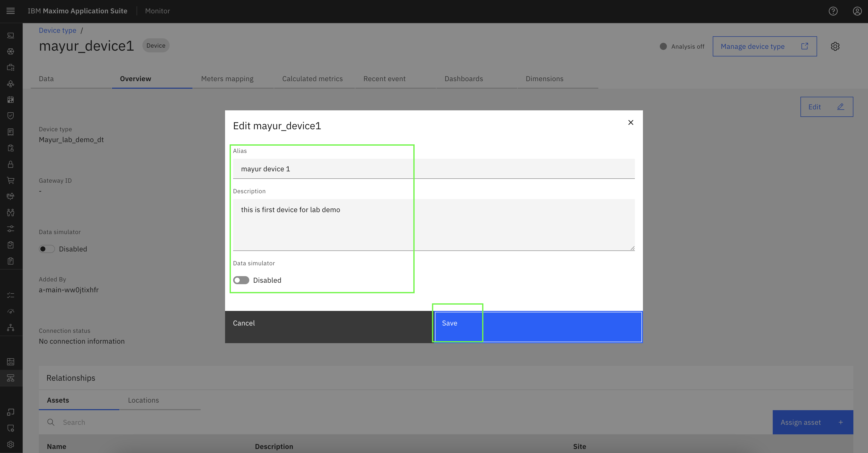868x453 pixels.
Task: Click the calendar icon in sidebar
Action: click(11, 100)
